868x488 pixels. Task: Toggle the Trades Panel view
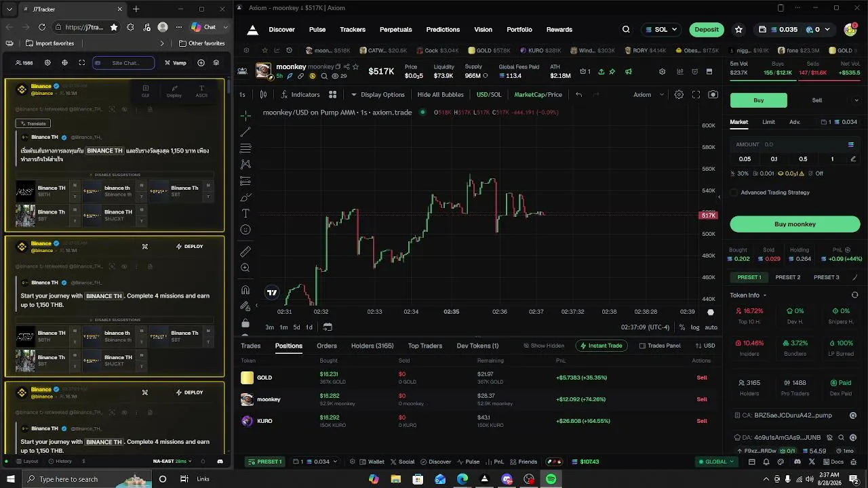point(660,346)
